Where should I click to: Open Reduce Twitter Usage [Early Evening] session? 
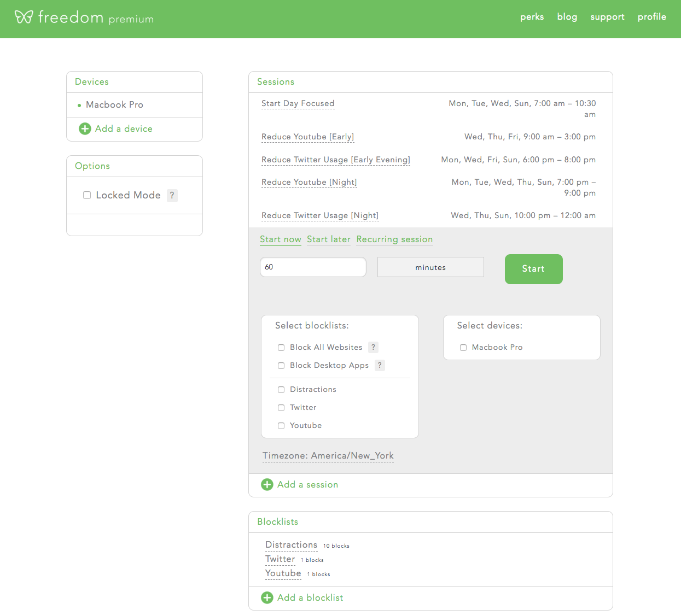click(336, 160)
